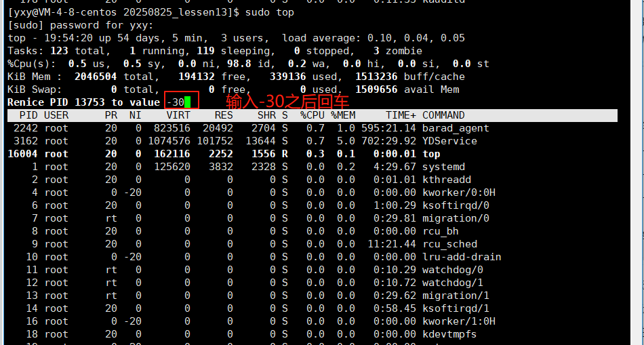Image resolution: width=644 pixels, height=345 pixels.
Task: Click the migration/1 command entry
Action: (456, 296)
